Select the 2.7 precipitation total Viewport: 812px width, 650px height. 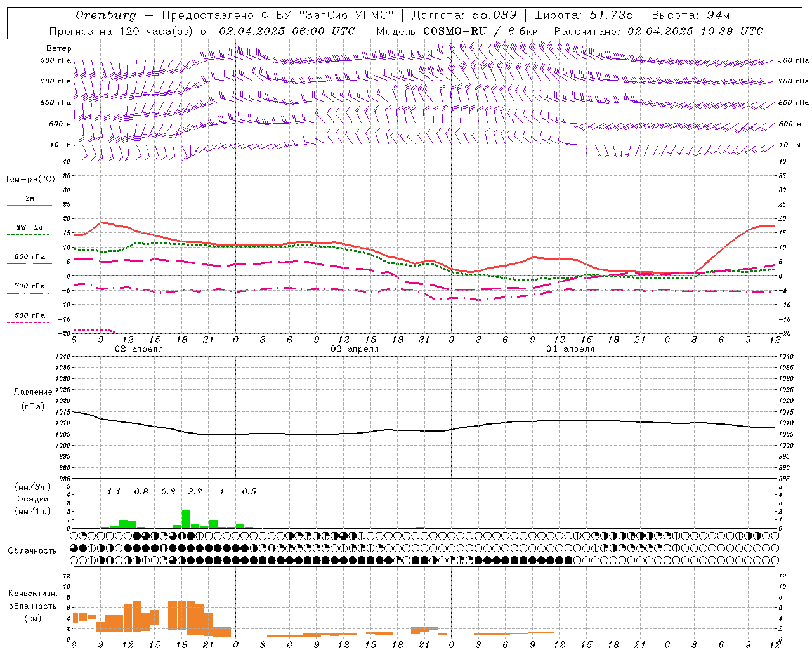click(195, 491)
